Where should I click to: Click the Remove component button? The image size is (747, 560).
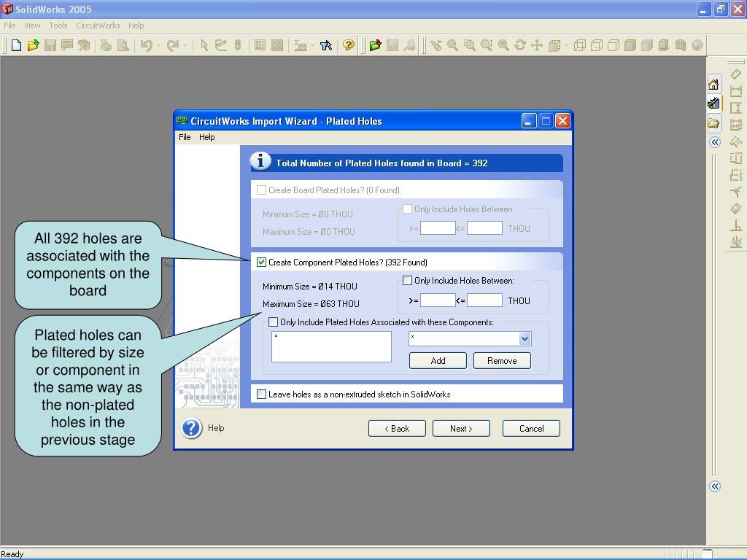(502, 360)
